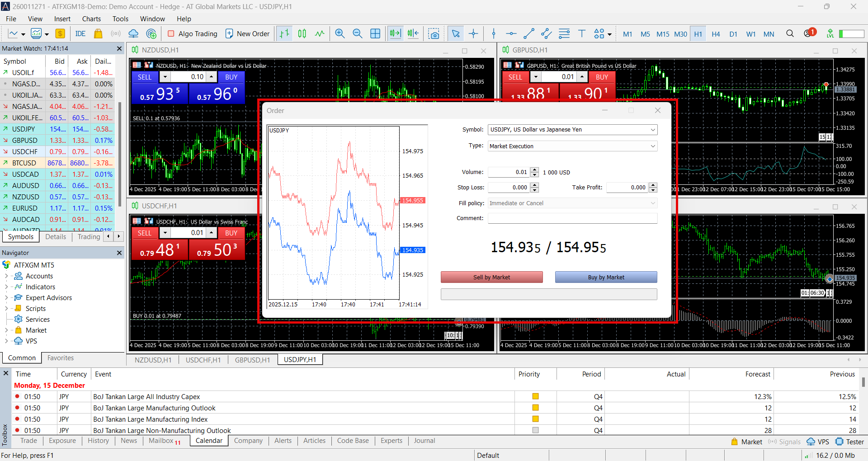Expand the VPS node in Navigator
The width and height of the screenshot is (868, 461).
(6, 341)
